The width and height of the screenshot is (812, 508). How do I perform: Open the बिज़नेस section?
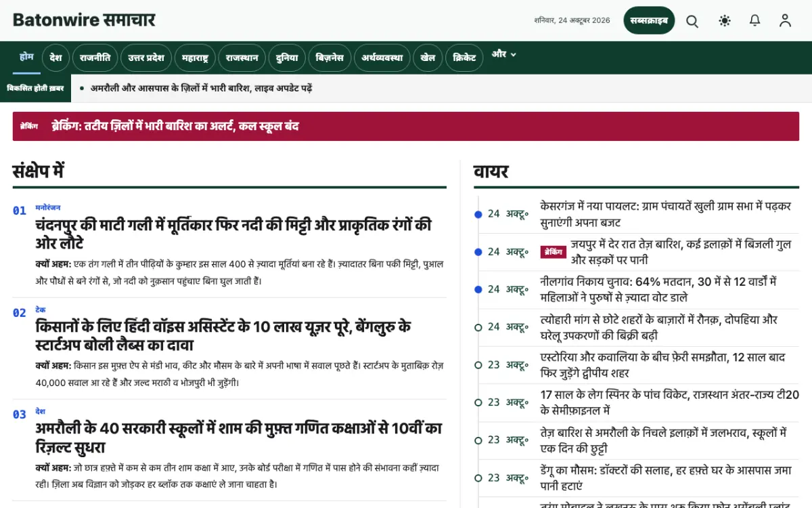pos(330,58)
